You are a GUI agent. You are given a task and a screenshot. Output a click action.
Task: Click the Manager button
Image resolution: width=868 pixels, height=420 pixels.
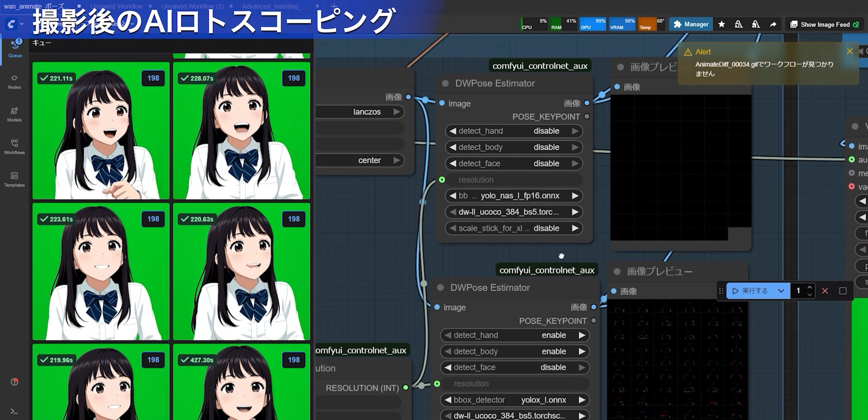691,24
